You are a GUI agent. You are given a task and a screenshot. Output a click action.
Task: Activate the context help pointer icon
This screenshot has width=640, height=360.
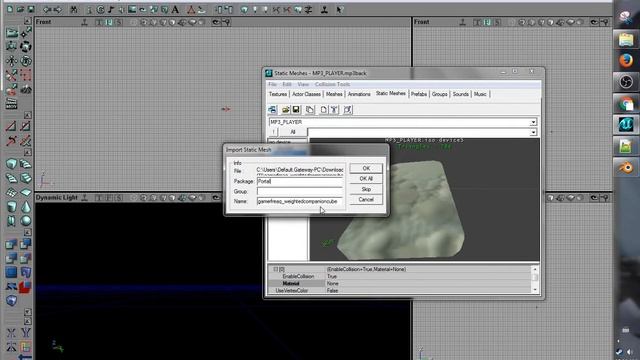[x=339, y=9]
